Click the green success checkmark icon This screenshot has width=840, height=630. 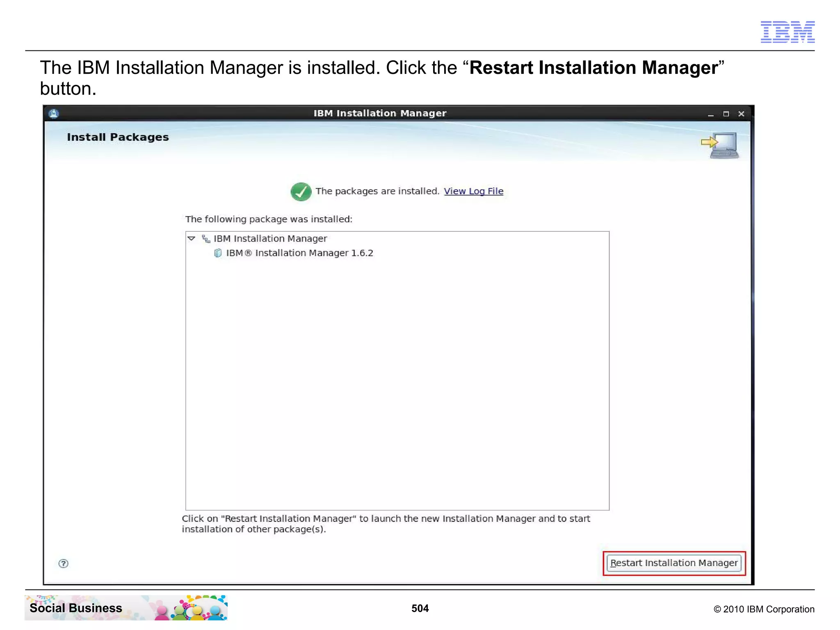click(x=301, y=192)
